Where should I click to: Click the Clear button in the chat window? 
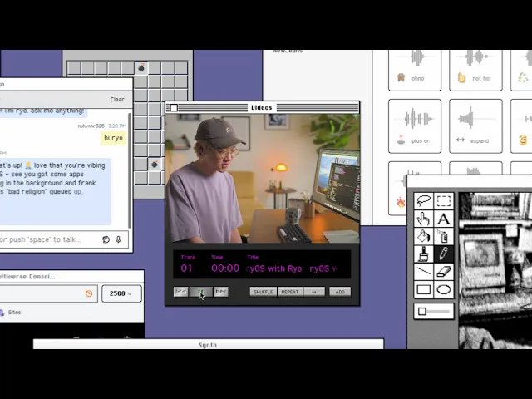click(117, 100)
